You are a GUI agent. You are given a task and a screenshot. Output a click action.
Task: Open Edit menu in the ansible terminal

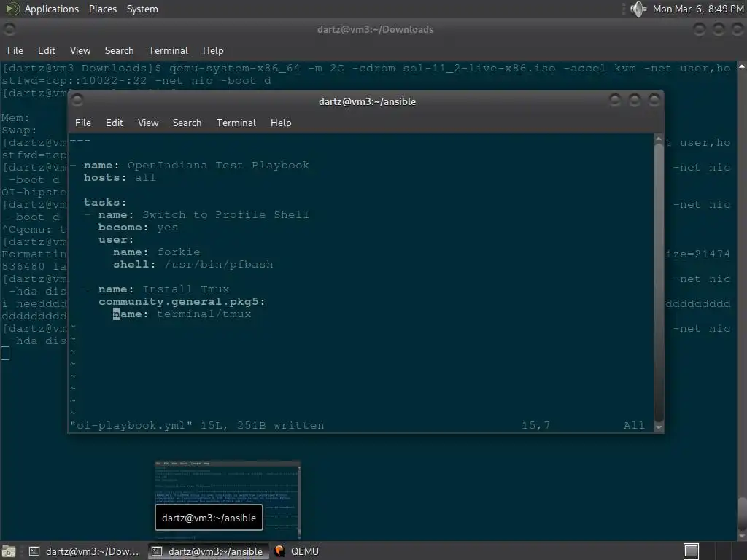tap(115, 122)
